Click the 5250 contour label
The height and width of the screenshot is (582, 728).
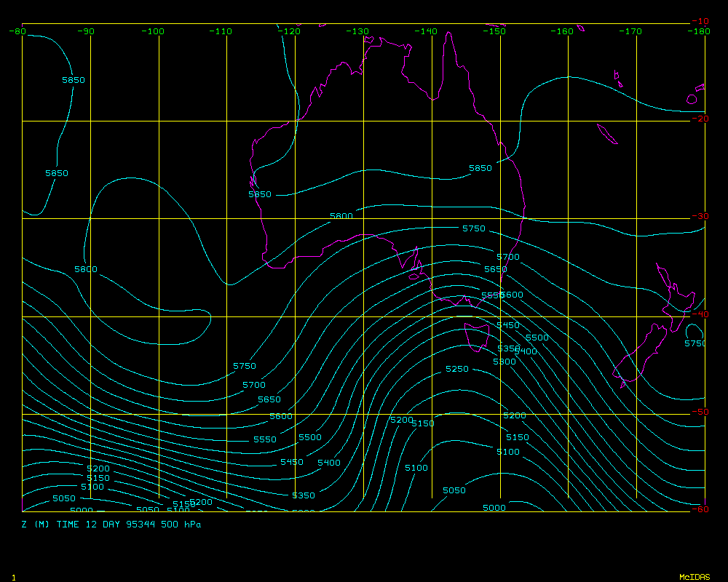click(x=457, y=370)
